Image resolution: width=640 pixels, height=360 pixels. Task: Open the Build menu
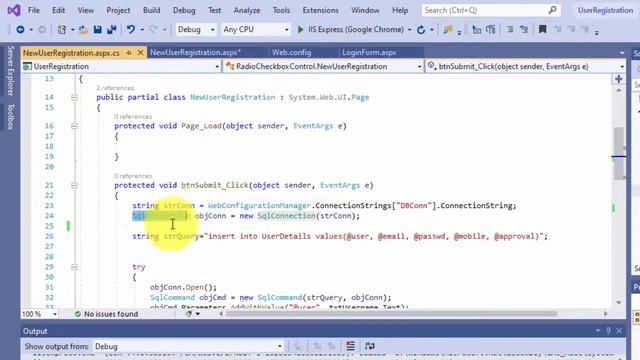pyautogui.click(x=151, y=10)
